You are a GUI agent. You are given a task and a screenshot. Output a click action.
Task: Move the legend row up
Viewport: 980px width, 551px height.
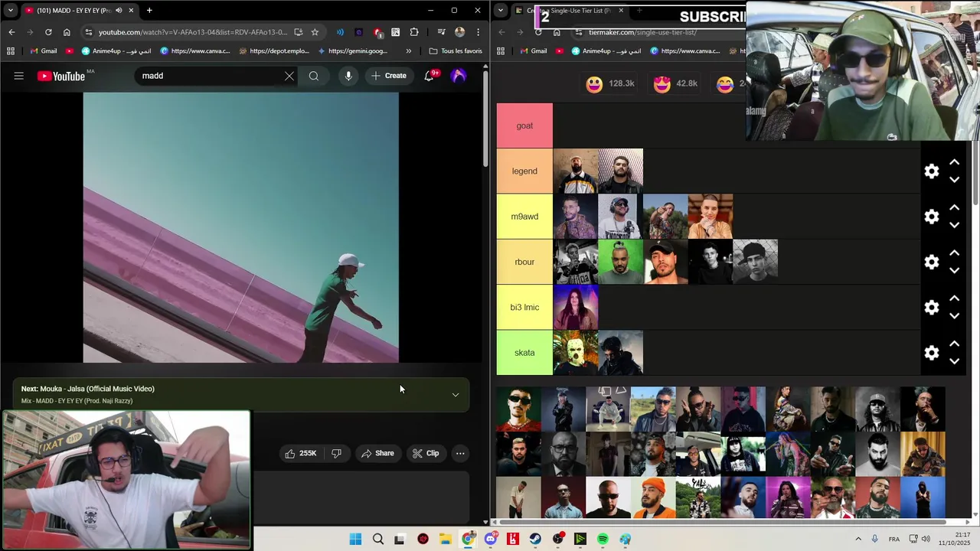pyautogui.click(x=955, y=162)
